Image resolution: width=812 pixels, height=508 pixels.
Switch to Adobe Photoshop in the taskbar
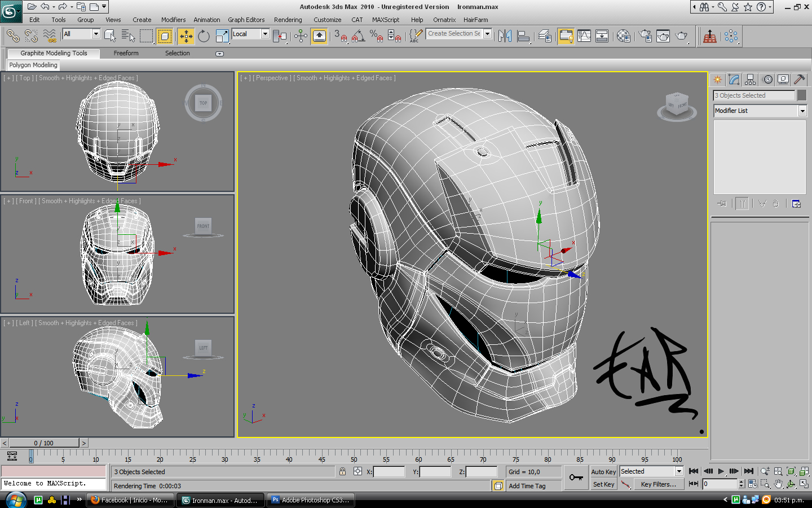(311, 500)
